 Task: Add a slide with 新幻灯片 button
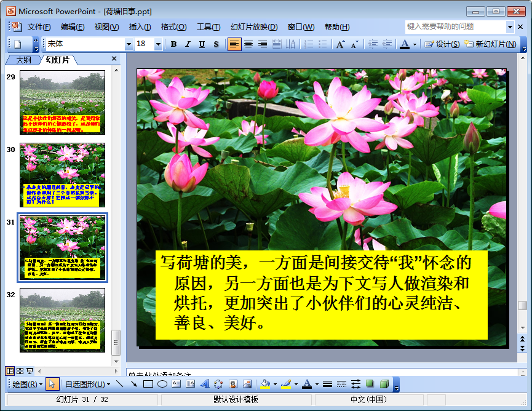(491, 44)
